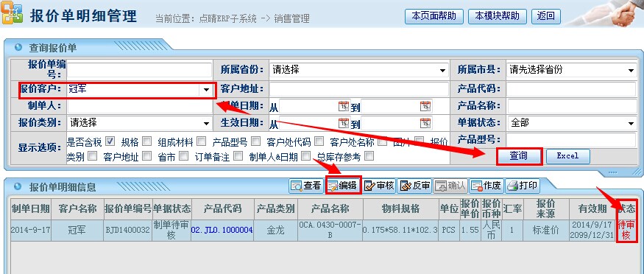The image size is (644, 274).
Task: Click the 查询 search button
Action: point(519,156)
